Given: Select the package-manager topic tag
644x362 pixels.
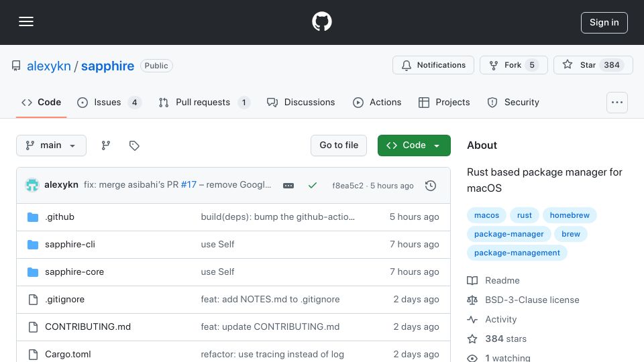Looking at the screenshot, I should 509,234.
